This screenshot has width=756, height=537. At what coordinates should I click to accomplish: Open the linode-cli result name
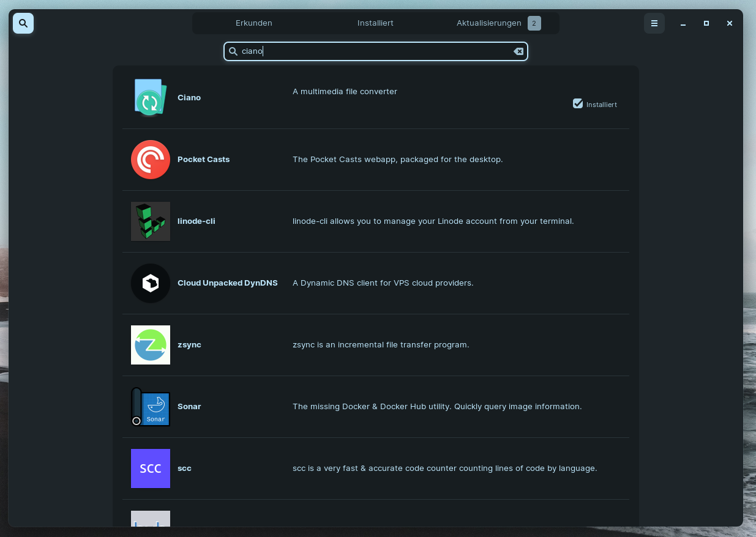click(x=196, y=221)
